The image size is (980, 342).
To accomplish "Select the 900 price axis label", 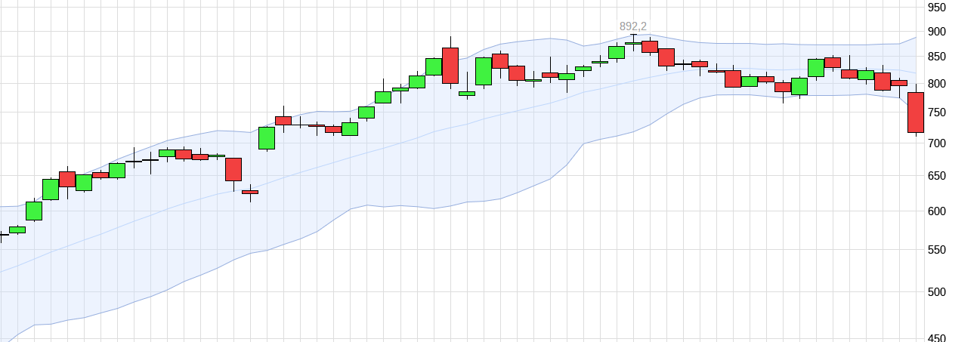I will click(936, 32).
